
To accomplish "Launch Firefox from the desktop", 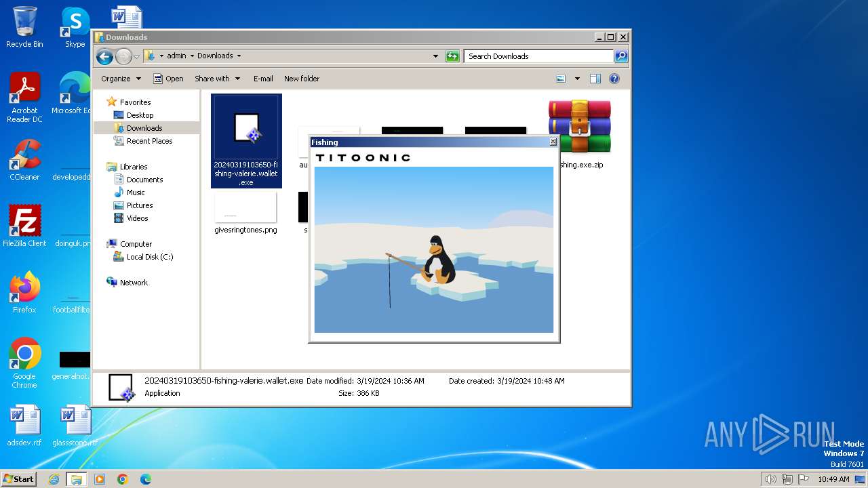I will pos(24,293).
